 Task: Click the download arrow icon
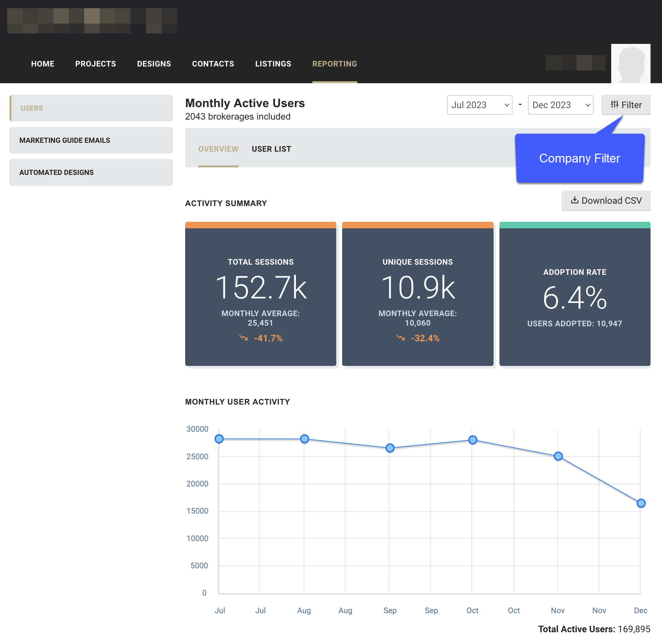(x=574, y=200)
